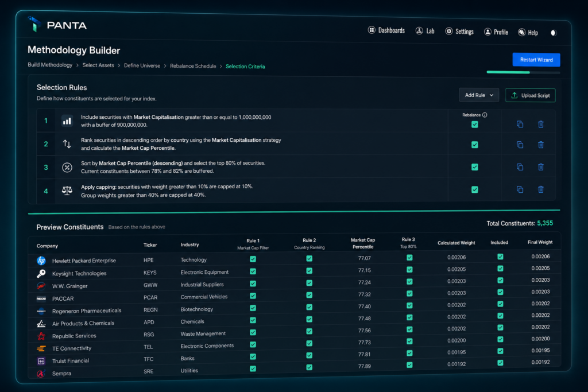Duplicate rule 2 with copy icon

(520, 145)
